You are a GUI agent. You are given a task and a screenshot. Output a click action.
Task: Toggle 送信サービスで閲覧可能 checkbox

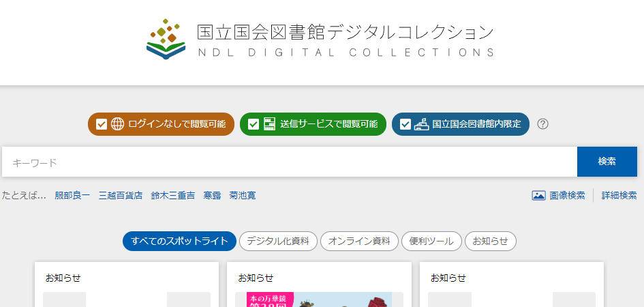pos(254,123)
